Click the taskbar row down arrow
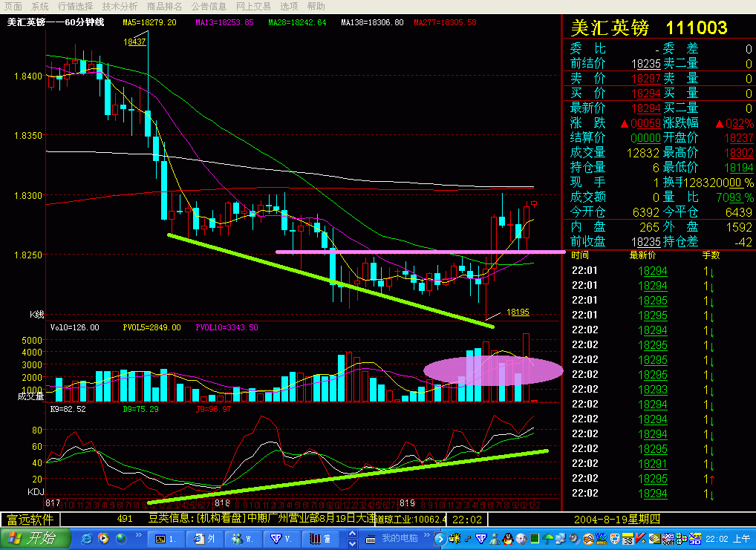This screenshot has height=550, width=756. click(x=353, y=544)
